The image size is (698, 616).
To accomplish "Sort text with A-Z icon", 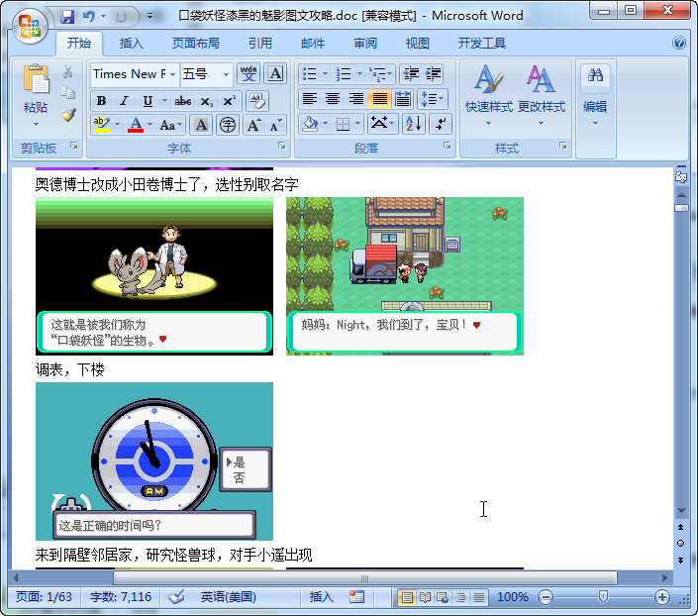I will tap(414, 124).
